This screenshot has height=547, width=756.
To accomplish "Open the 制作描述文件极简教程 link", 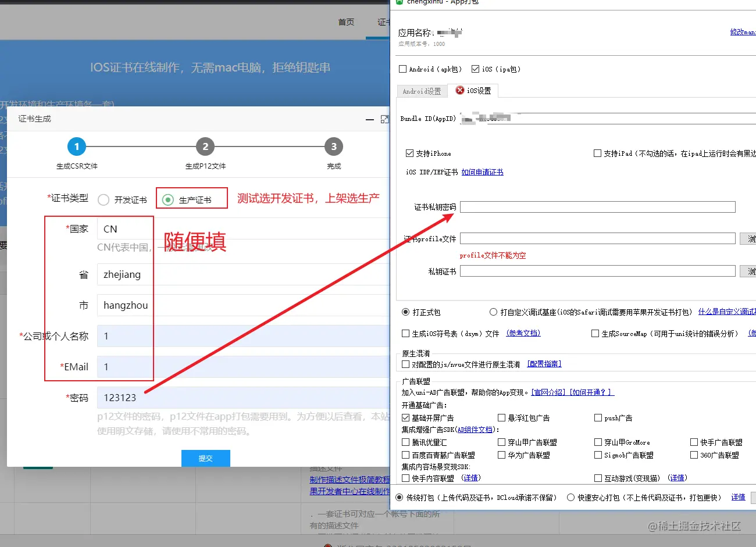I will point(350,480).
